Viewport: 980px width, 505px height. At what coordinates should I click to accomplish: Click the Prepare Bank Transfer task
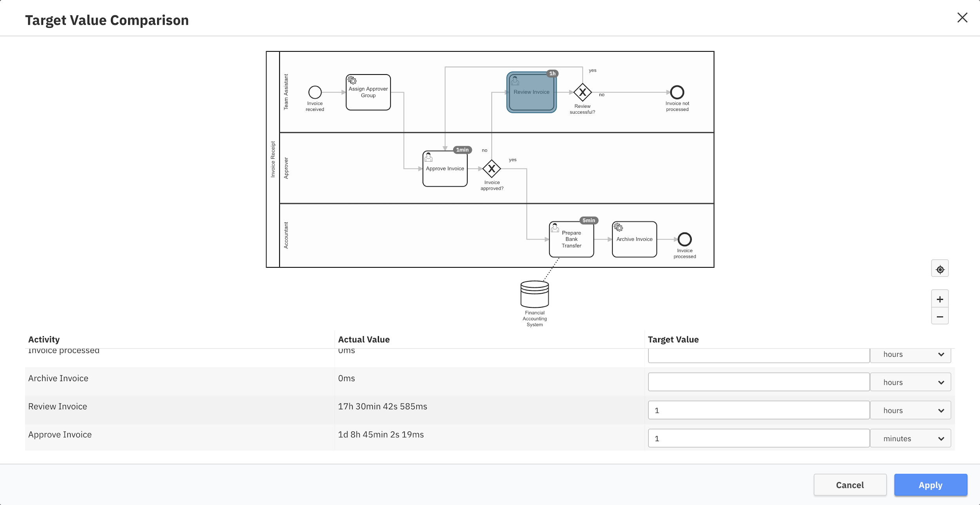[x=571, y=240]
